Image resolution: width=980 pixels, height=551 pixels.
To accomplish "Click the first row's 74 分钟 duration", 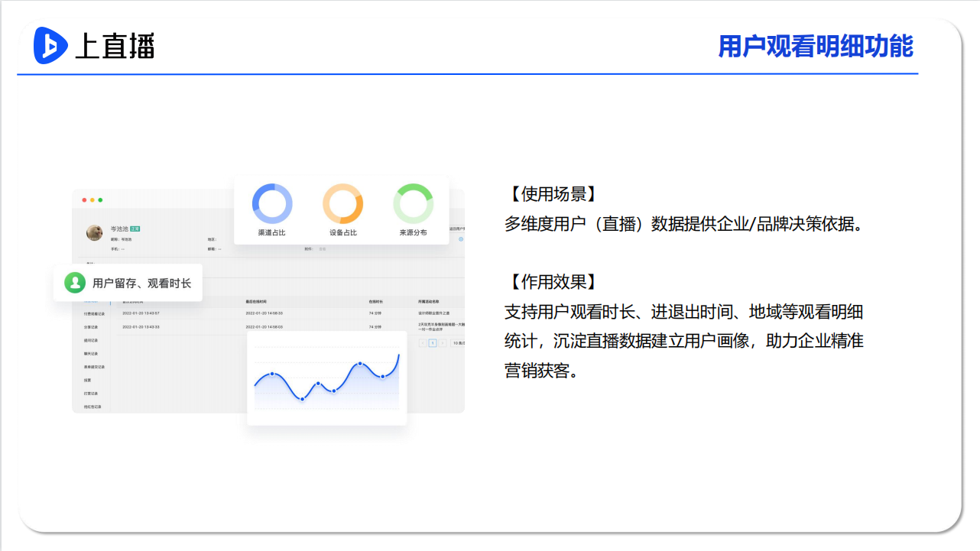I will tap(375, 313).
